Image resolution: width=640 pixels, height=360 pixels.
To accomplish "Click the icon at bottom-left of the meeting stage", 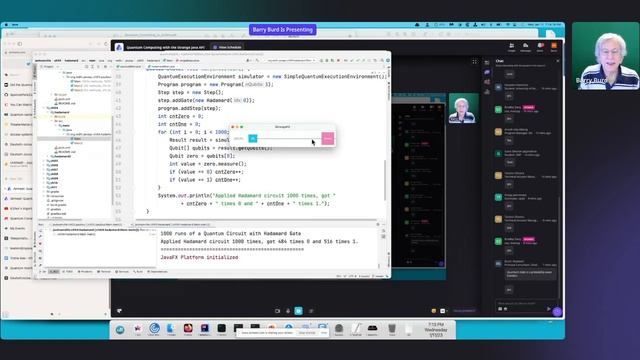I will coord(119,311).
